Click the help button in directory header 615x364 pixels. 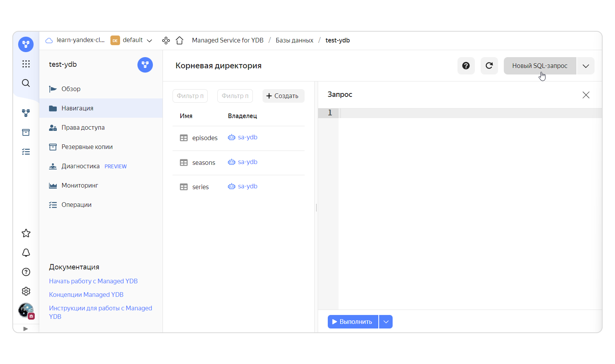(x=466, y=66)
